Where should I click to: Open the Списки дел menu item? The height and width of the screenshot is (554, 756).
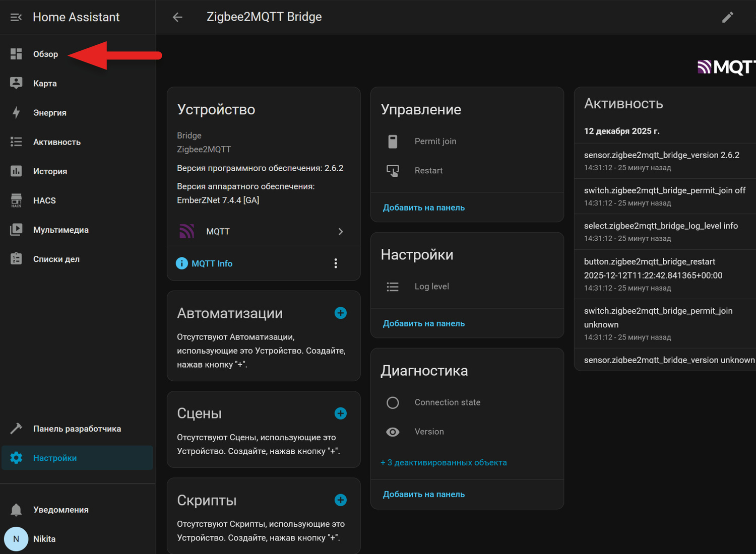tap(78, 258)
